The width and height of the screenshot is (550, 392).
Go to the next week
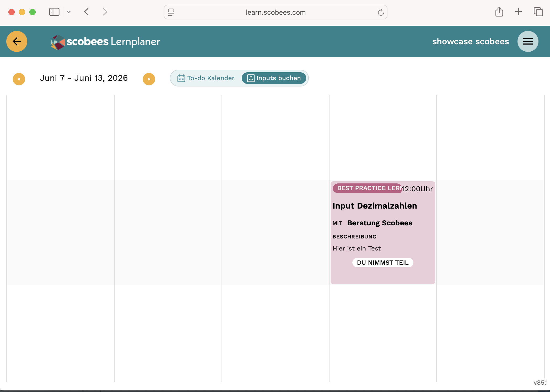coord(149,79)
